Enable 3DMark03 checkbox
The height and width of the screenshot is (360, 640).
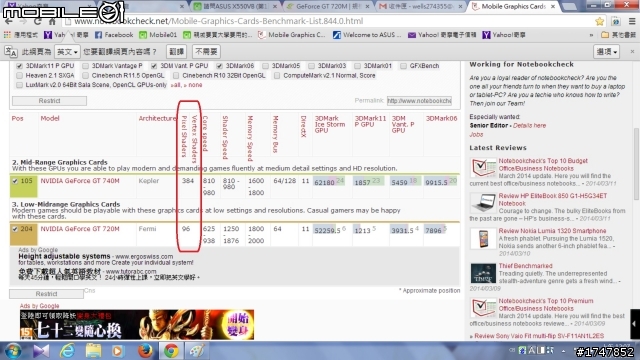pyautogui.click(x=311, y=66)
